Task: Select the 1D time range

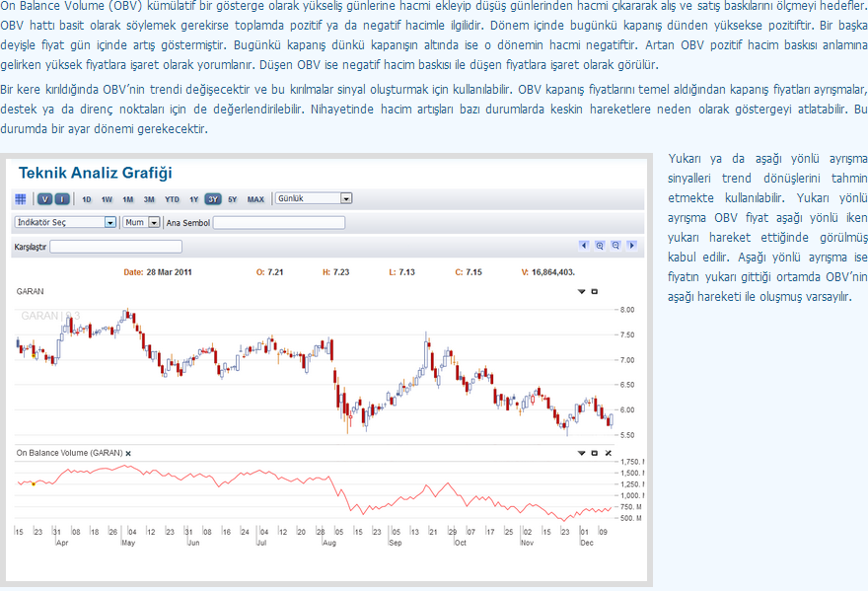Action: point(87,199)
